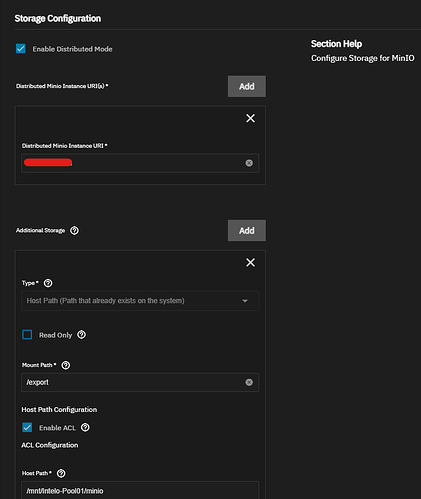Add an Additional Storage entry
The image size is (421, 499).
[x=247, y=230]
